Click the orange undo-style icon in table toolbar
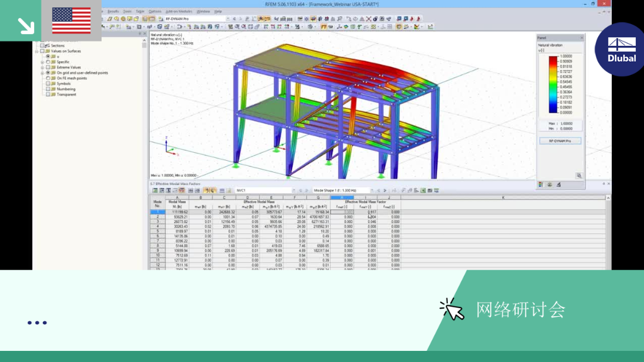Viewport: 644px width, 362px height. click(207, 191)
